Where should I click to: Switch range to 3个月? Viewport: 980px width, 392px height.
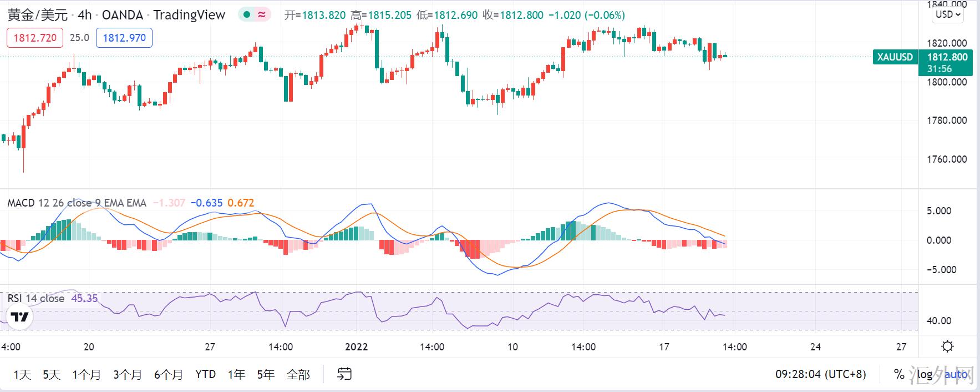pyautogui.click(x=128, y=375)
